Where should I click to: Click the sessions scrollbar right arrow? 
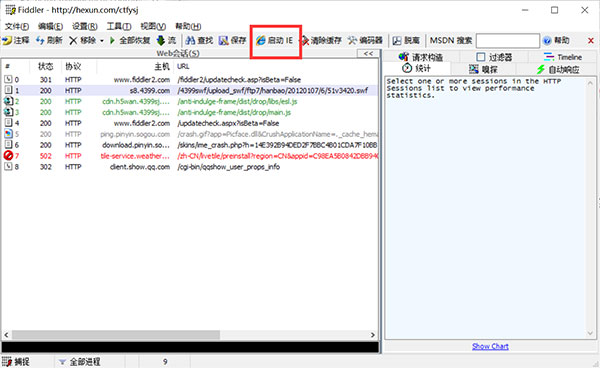tap(373, 335)
